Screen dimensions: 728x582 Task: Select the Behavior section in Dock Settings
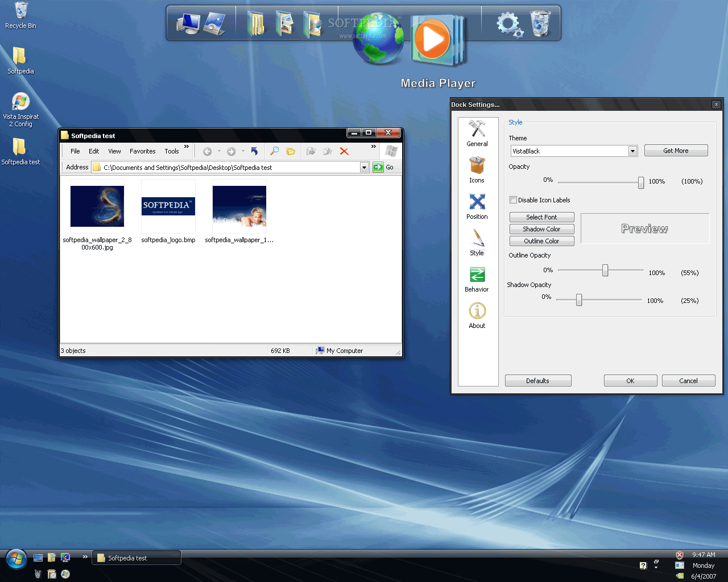477,279
